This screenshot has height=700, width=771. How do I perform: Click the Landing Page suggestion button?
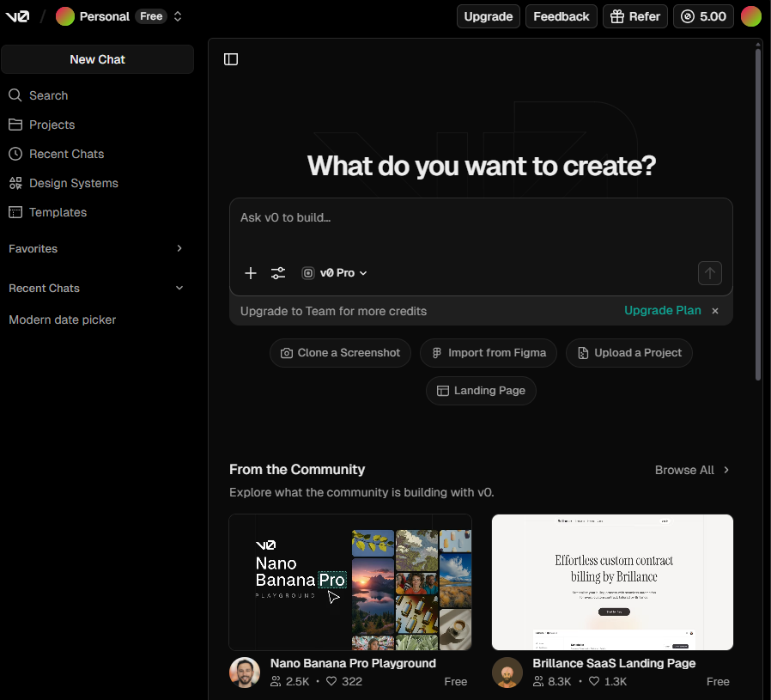point(481,391)
